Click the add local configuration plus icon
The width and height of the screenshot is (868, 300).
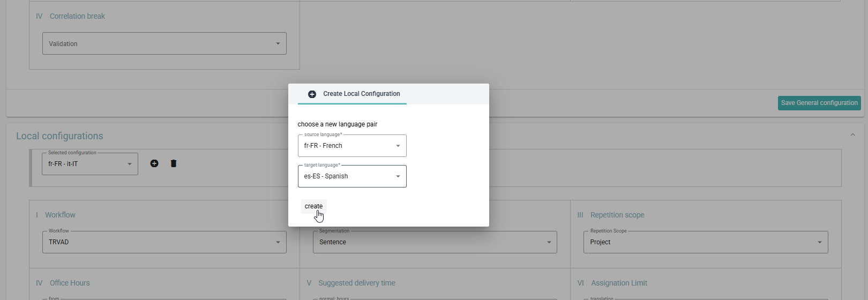click(x=154, y=163)
